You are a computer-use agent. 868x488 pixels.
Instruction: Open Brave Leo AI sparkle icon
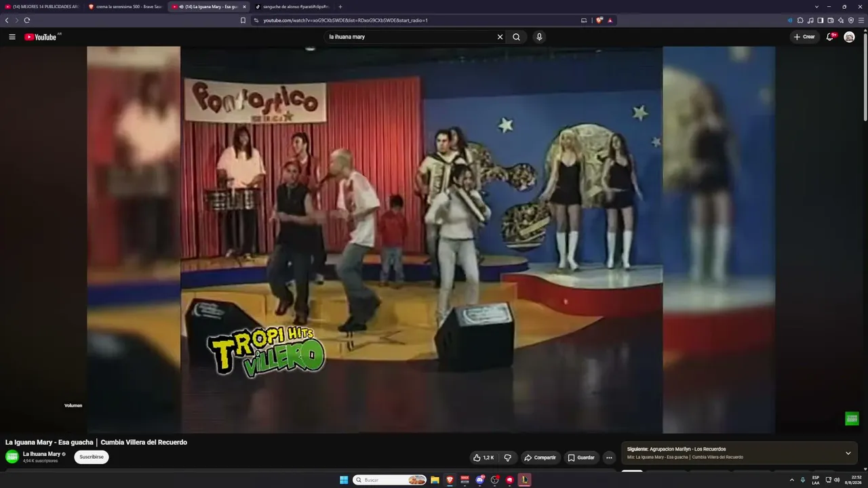coord(841,20)
